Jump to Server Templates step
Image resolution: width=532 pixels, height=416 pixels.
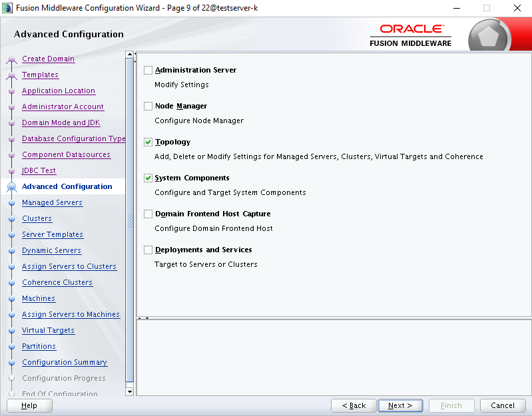point(53,234)
